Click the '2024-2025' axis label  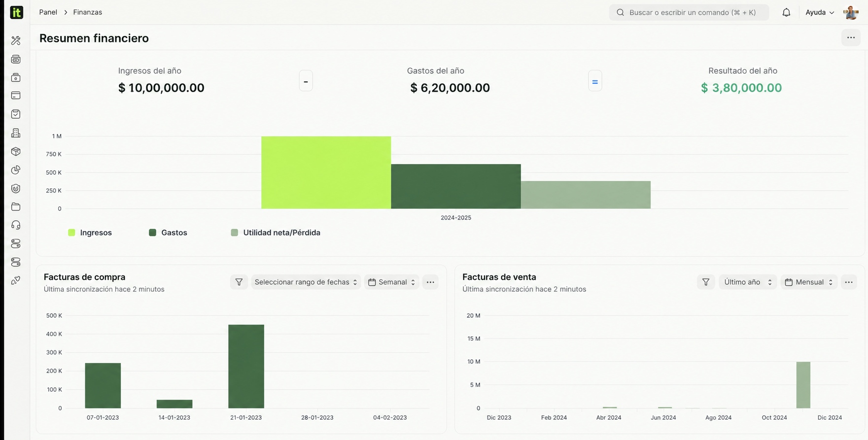[x=456, y=218]
